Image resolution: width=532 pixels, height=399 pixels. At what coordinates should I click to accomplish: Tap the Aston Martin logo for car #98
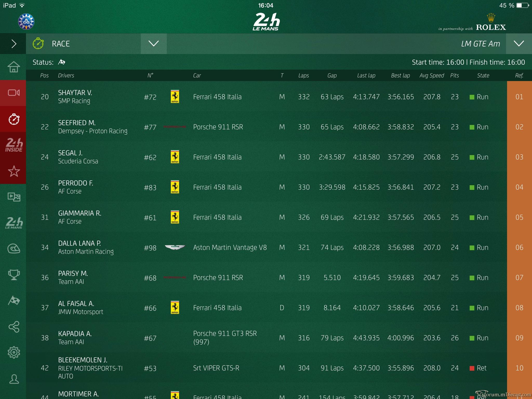point(175,247)
